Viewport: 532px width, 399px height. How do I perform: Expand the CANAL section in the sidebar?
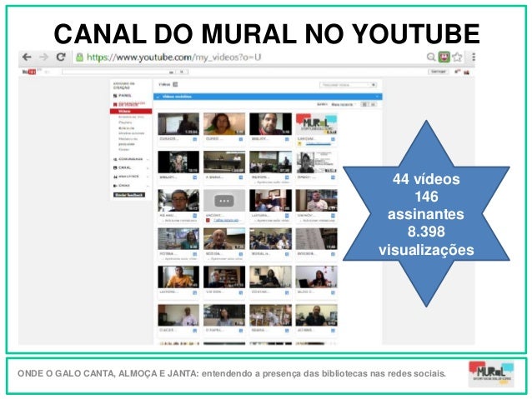coord(131,167)
